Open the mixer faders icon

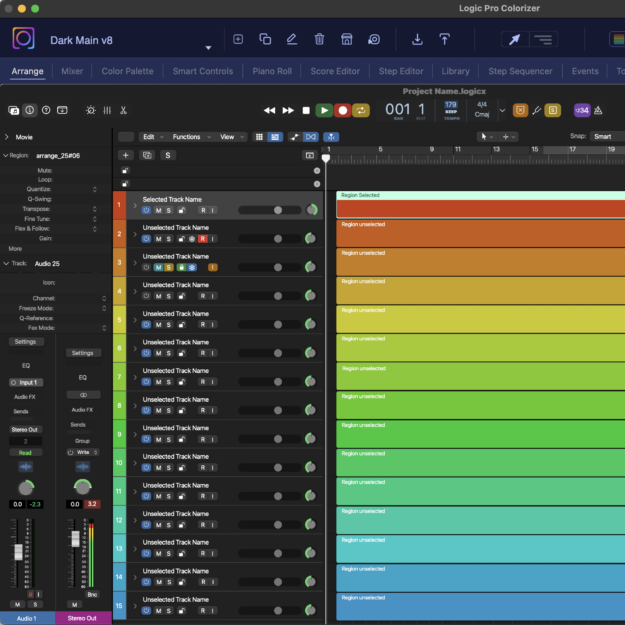[107, 110]
